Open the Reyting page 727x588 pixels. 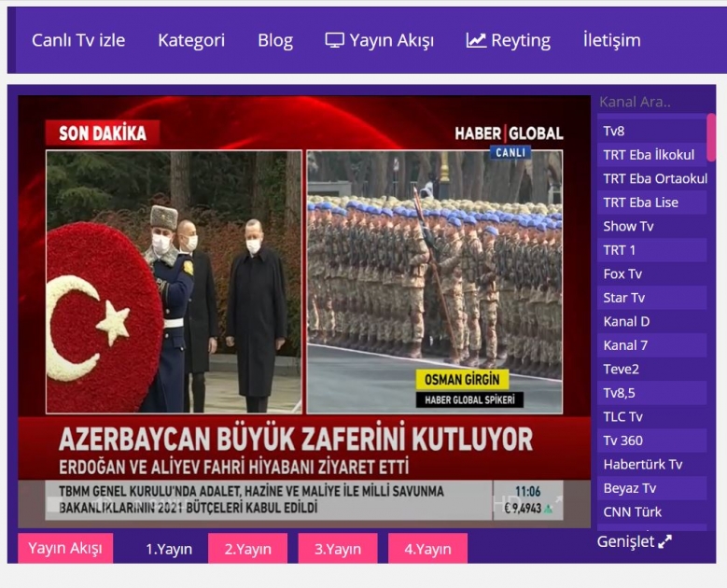tap(509, 40)
